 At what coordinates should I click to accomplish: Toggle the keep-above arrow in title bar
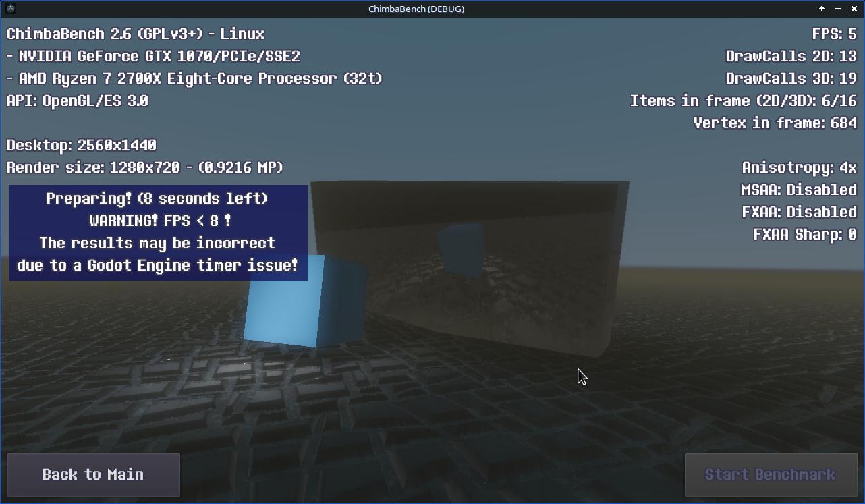[822, 9]
